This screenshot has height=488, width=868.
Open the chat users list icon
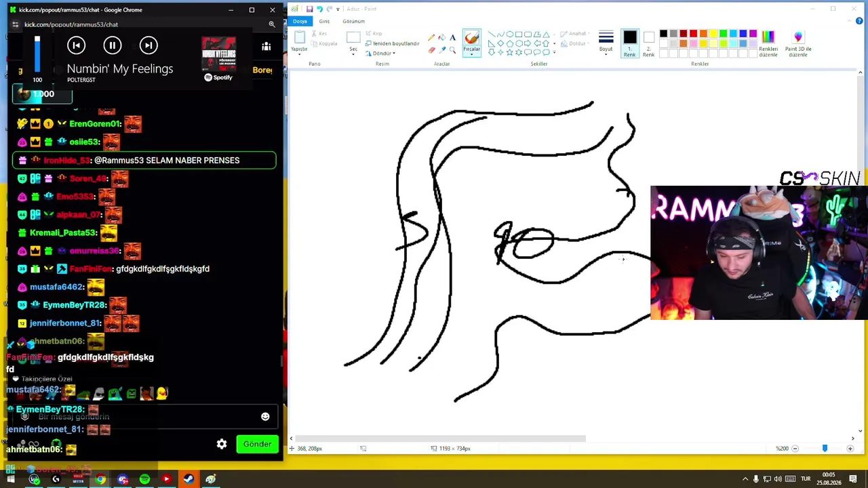click(267, 47)
